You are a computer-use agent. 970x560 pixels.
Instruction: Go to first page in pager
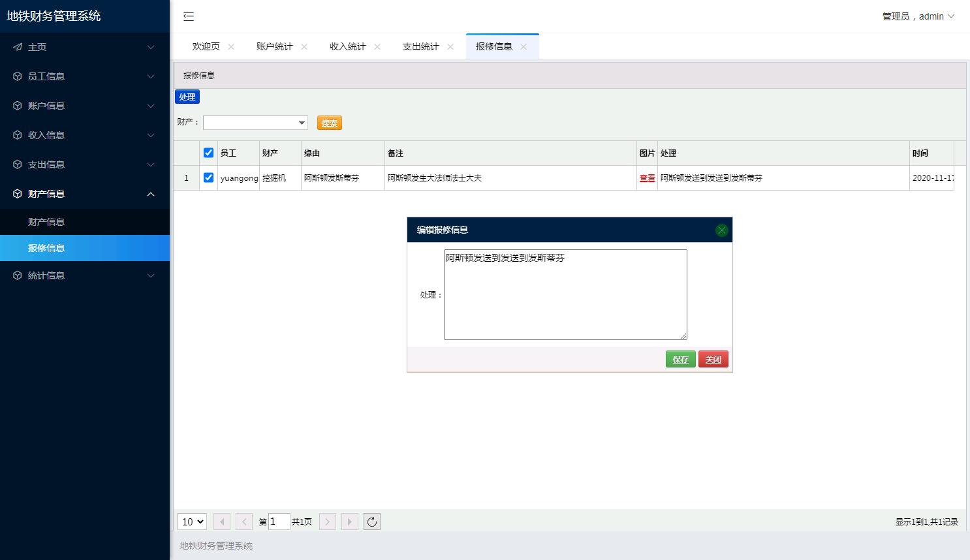pos(222,521)
